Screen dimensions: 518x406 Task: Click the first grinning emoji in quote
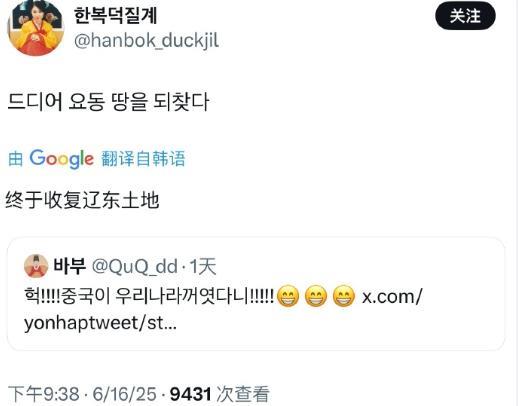(x=288, y=296)
